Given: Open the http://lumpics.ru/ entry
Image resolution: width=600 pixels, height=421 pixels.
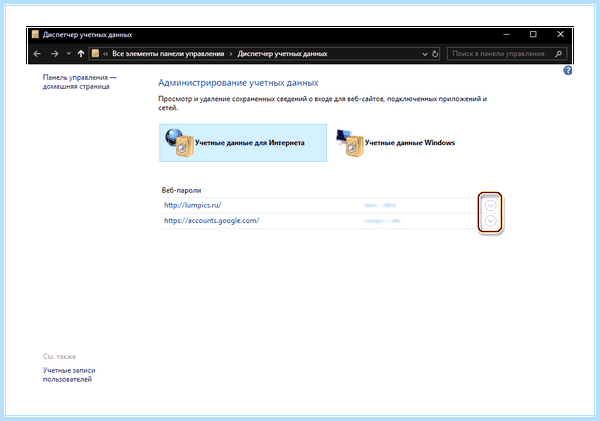Looking at the screenshot, I should tap(192, 205).
